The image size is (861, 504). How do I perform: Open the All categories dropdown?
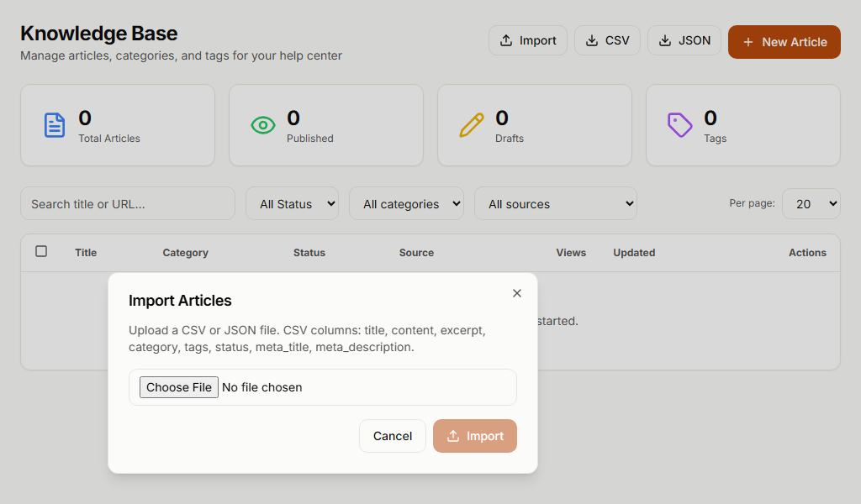point(406,204)
